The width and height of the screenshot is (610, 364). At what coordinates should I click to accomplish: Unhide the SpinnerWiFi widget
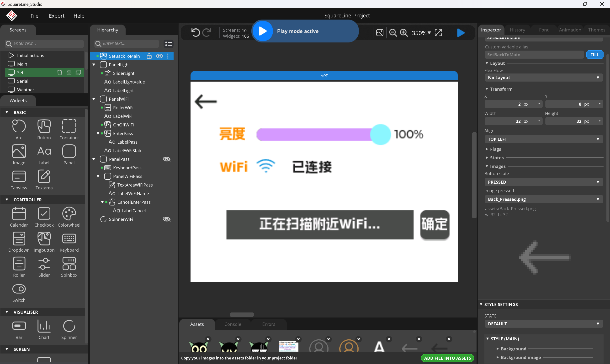click(x=167, y=219)
